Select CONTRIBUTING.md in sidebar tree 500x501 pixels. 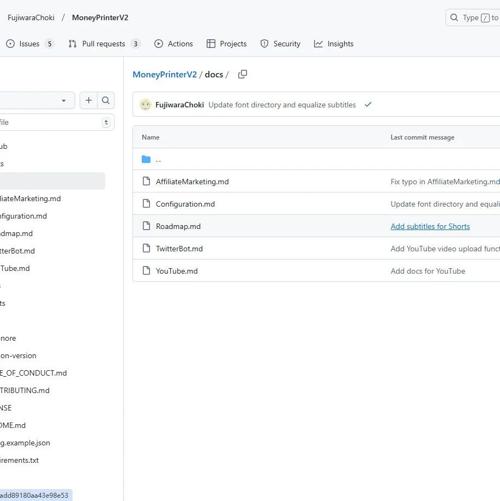pos(25,390)
